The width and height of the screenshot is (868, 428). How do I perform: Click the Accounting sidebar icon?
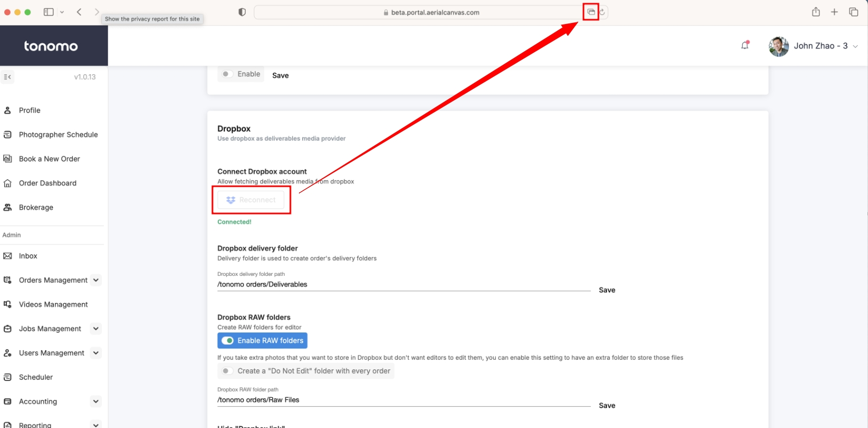tap(7, 401)
